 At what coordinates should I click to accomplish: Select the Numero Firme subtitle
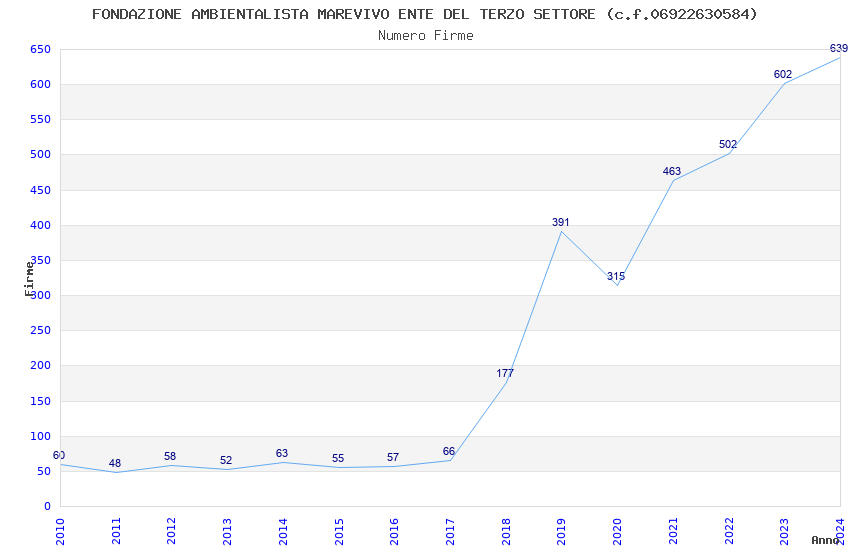coord(425,35)
